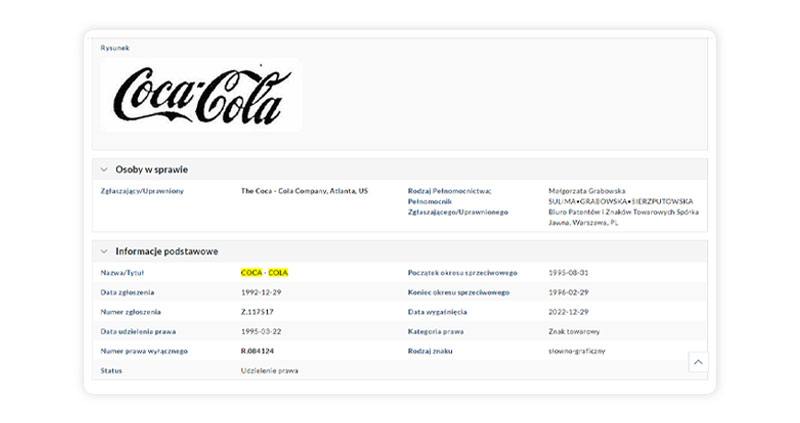Click the Data udzielenia prawa label
Viewport: 800px width, 423px height.
pos(138,332)
